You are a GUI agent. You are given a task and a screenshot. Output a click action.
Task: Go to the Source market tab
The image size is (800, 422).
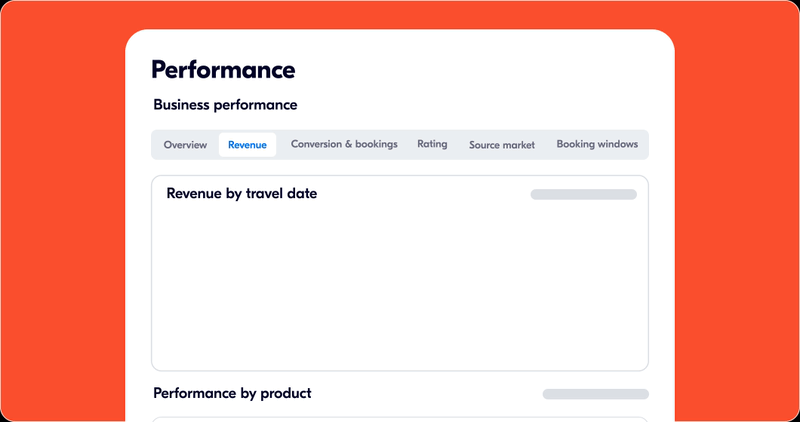[x=502, y=145]
